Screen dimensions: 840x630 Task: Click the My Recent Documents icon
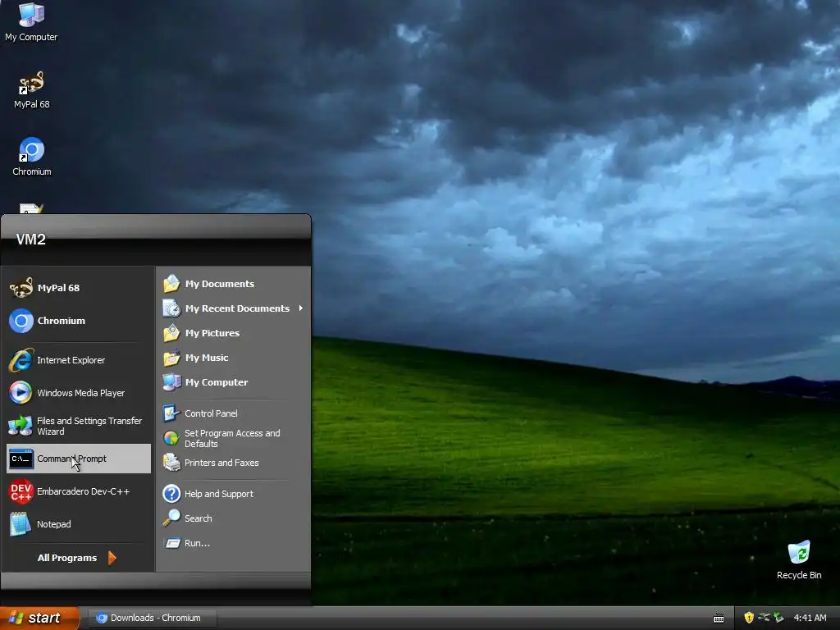click(x=171, y=308)
